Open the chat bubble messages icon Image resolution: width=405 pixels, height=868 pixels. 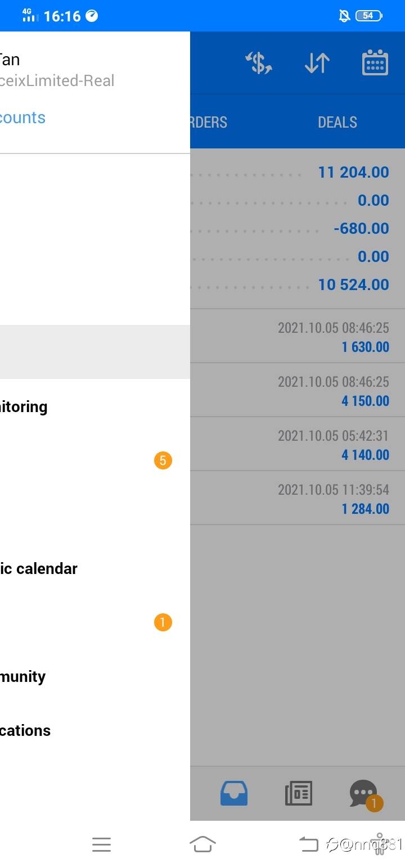[x=363, y=793]
